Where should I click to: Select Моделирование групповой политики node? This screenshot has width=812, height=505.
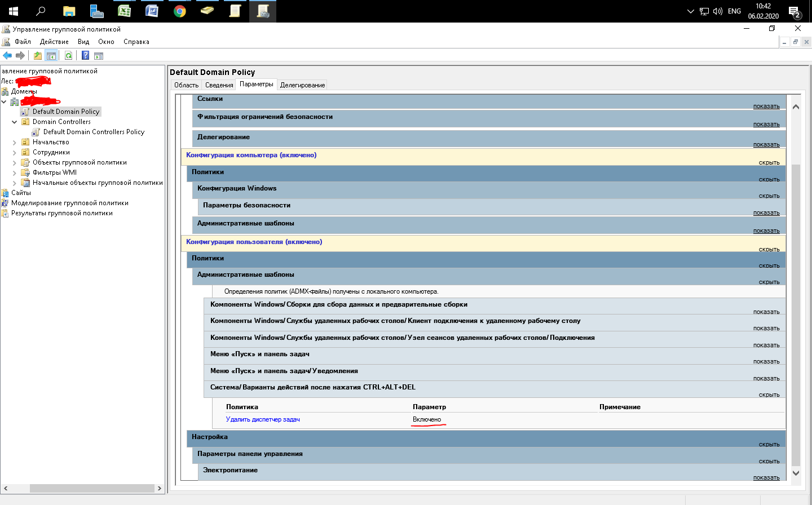[x=70, y=203]
